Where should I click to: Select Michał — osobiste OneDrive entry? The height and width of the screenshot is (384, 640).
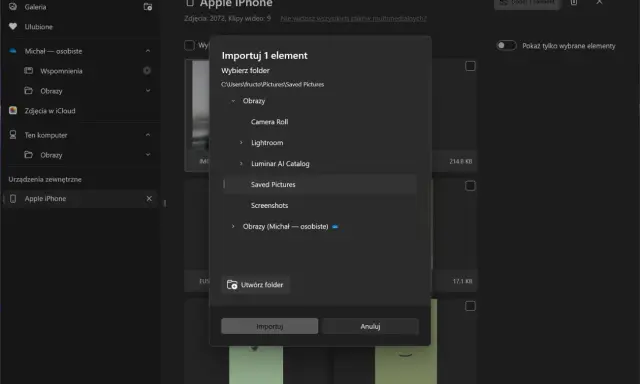53,51
